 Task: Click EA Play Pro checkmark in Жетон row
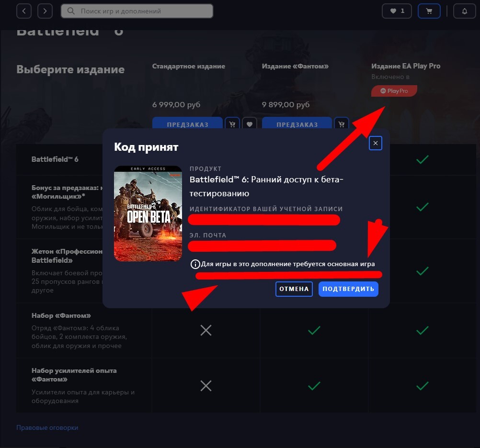pos(422,271)
